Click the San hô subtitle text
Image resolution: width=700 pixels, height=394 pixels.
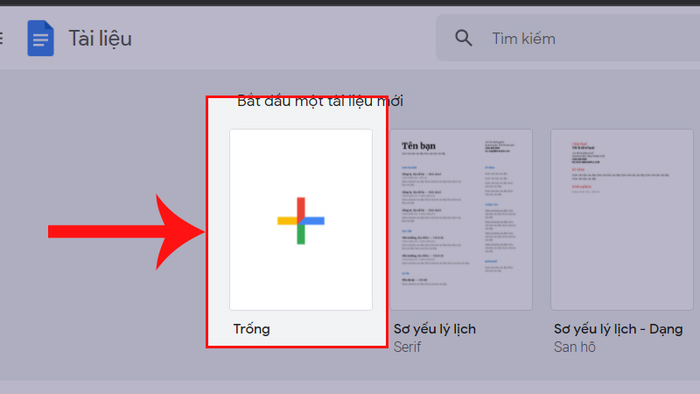pyautogui.click(x=575, y=347)
